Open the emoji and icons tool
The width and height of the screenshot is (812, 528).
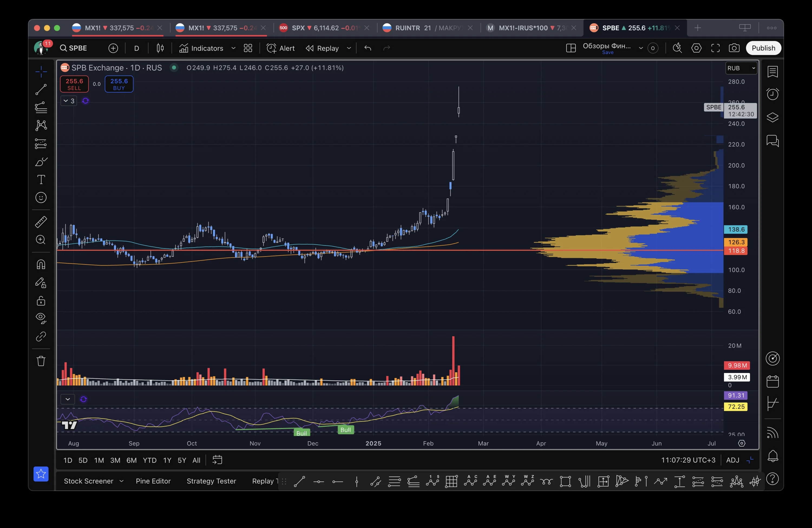41,198
